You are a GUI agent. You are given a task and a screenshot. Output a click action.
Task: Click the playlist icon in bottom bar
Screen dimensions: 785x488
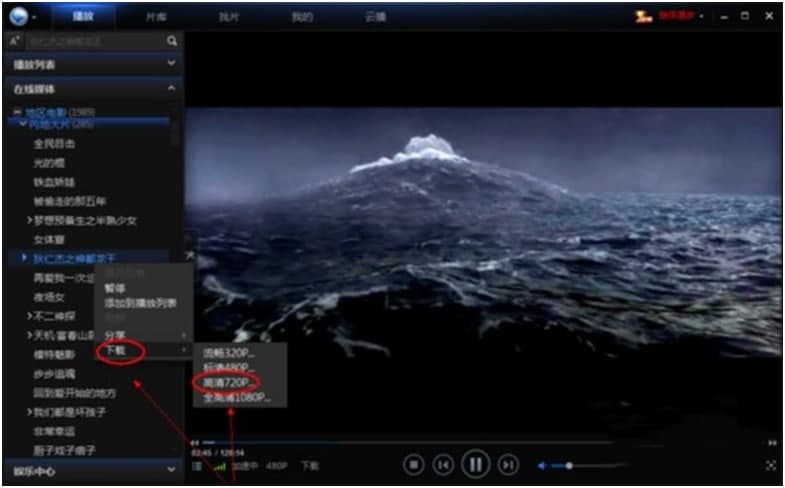pos(197,465)
